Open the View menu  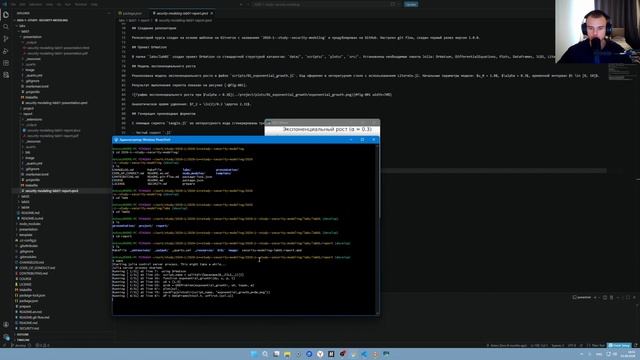point(49,4)
